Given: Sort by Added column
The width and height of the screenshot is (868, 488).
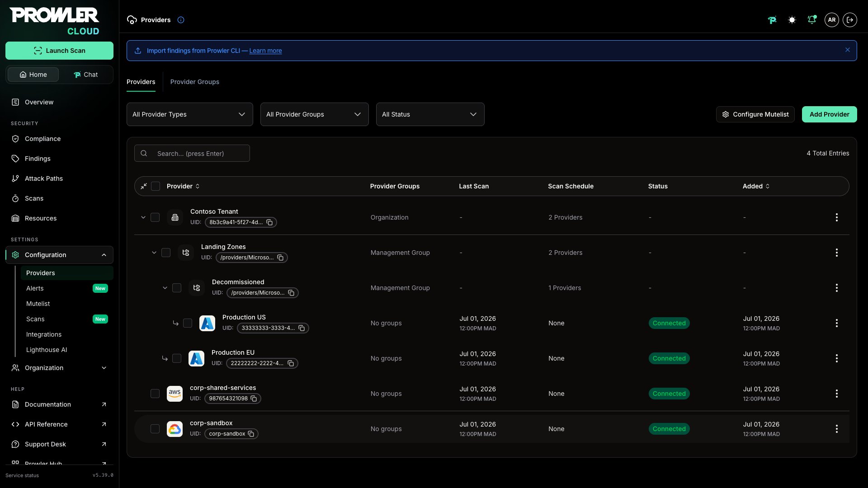Looking at the screenshot, I should [756, 186].
